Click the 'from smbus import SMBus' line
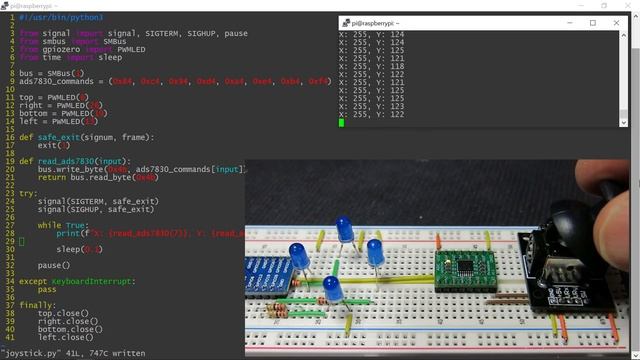 click(73, 42)
